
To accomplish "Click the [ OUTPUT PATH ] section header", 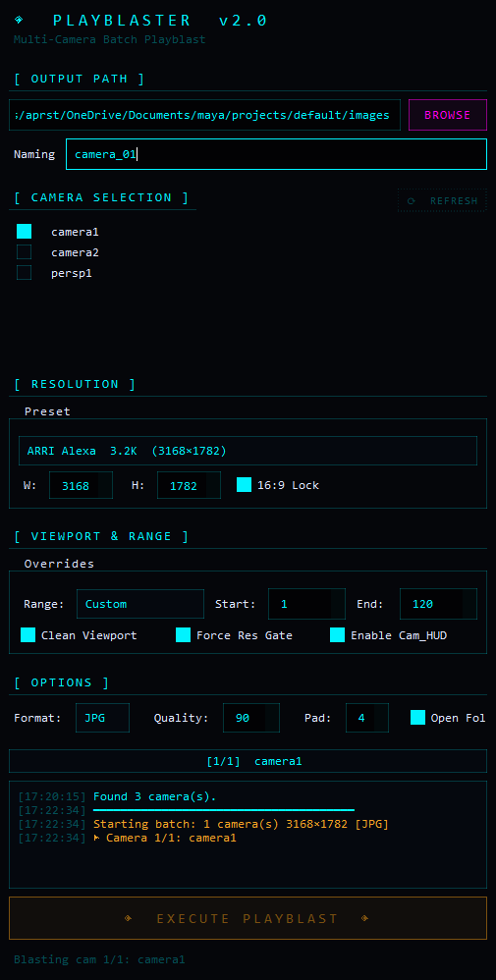I will pyautogui.click(x=80, y=79).
